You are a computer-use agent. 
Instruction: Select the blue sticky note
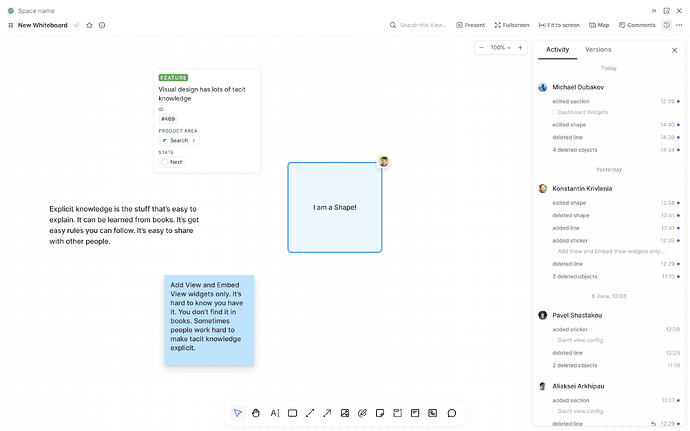pyautogui.click(x=209, y=320)
